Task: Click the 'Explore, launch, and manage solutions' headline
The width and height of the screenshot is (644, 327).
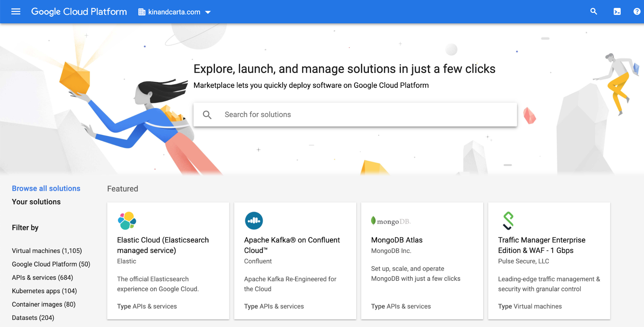Action: (x=344, y=69)
